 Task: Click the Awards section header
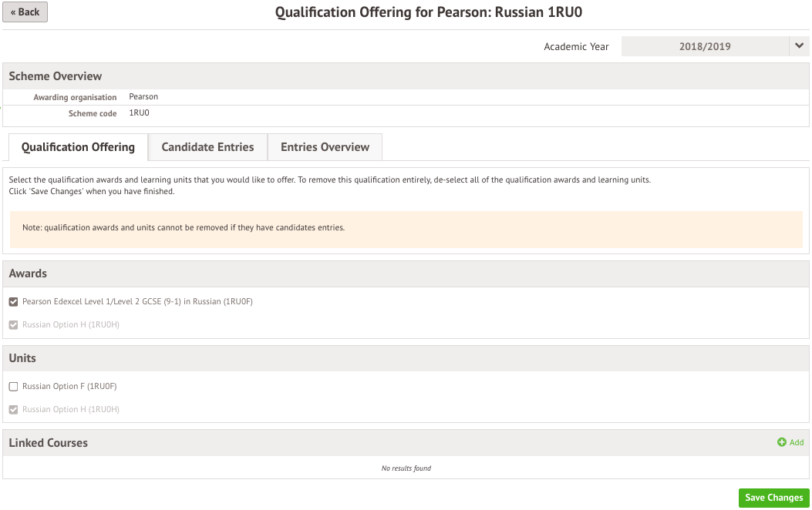(x=28, y=273)
